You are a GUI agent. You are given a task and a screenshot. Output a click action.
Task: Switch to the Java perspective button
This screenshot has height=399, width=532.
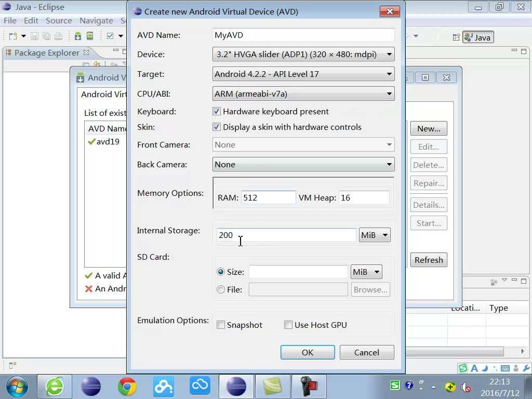point(478,37)
